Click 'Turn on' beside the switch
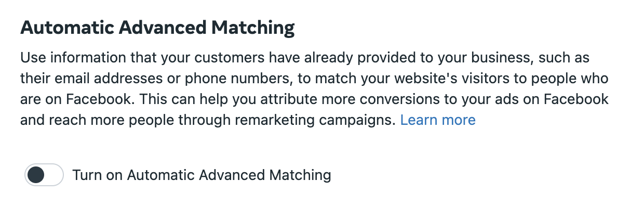The image size is (644, 206). (x=97, y=175)
